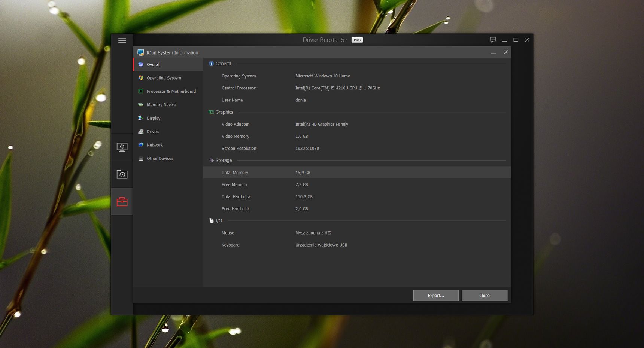Viewport: 644px width, 348px height.
Task: Click the Memory Device icon
Action: coord(141,105)
